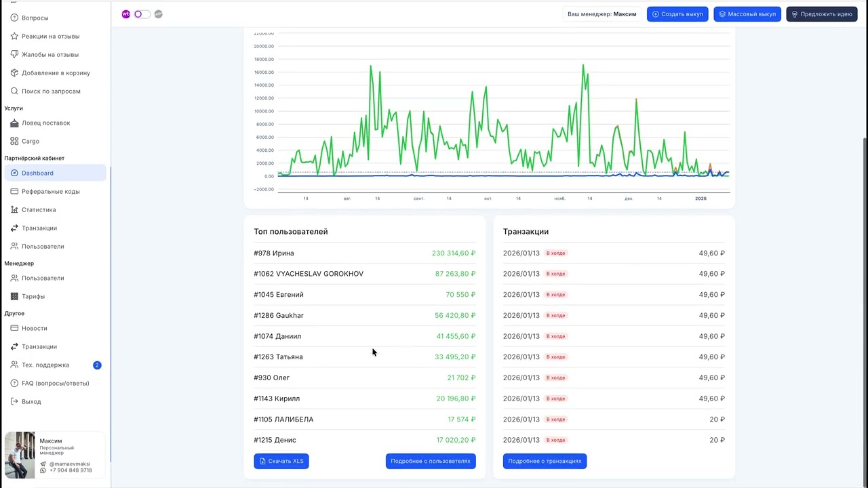
Task: Click the Cargo grid icon in sidebar
Action: 14,141
